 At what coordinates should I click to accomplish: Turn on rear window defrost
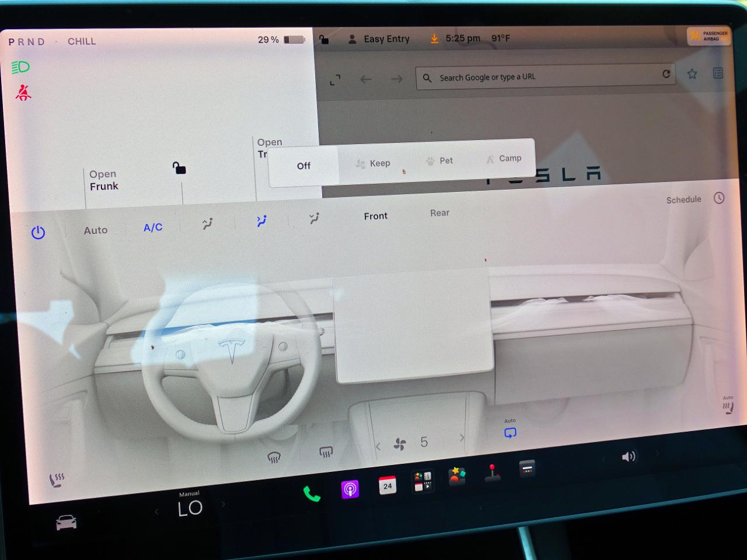click(326, 452)
